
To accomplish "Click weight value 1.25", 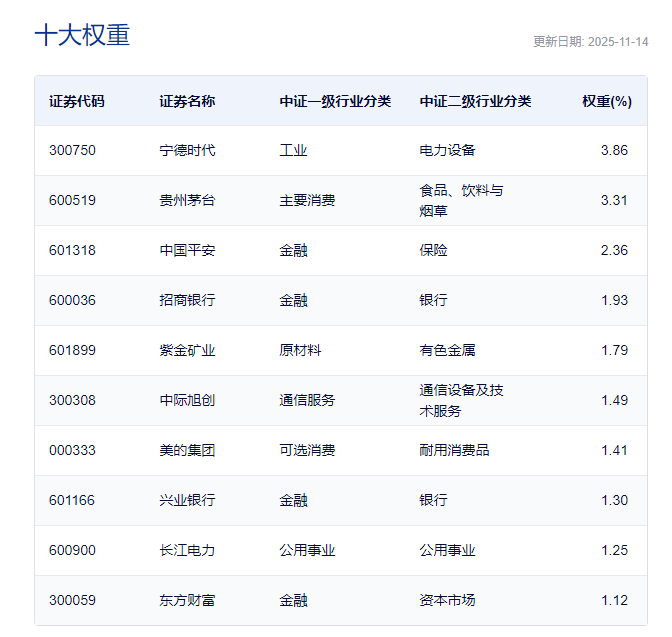I will click(615, 550).
